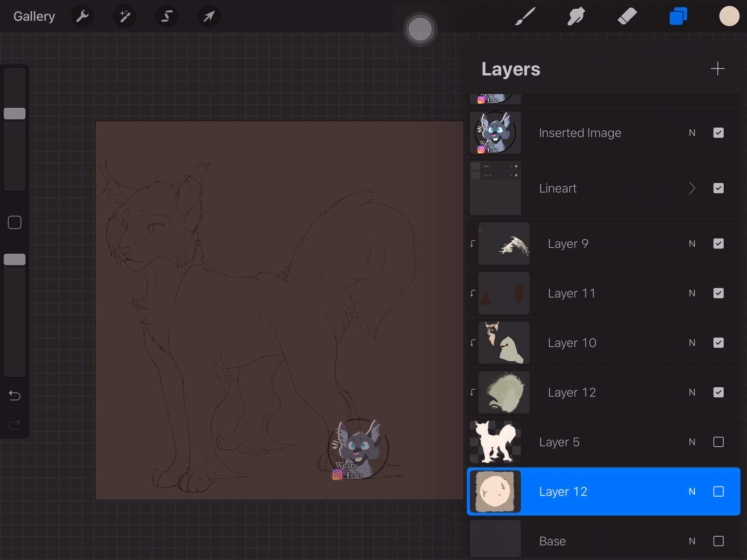
Task: Tap the clipping mask arrow on Layer 10
Action: click(473, 343)
